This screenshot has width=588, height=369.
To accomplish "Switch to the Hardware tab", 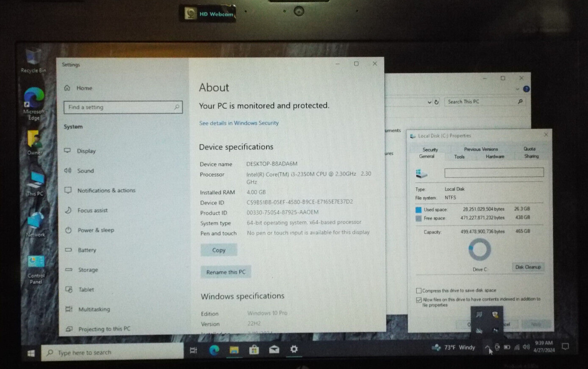I will coord(495,156).
